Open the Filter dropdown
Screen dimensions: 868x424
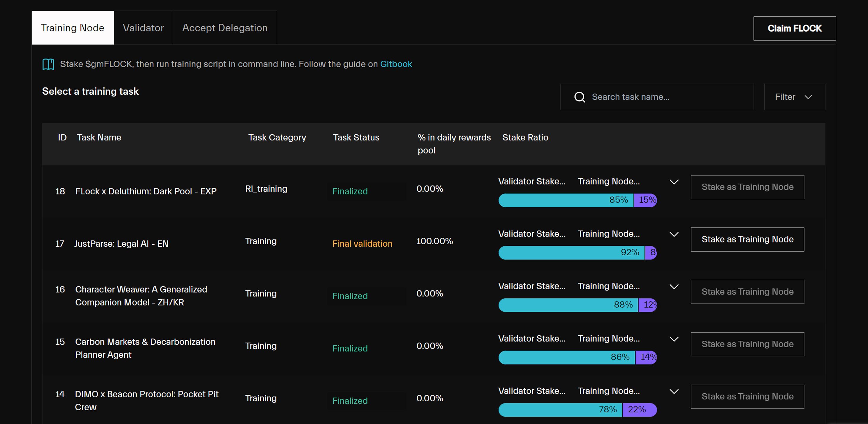pyautogui.click(x=795, y=97)
